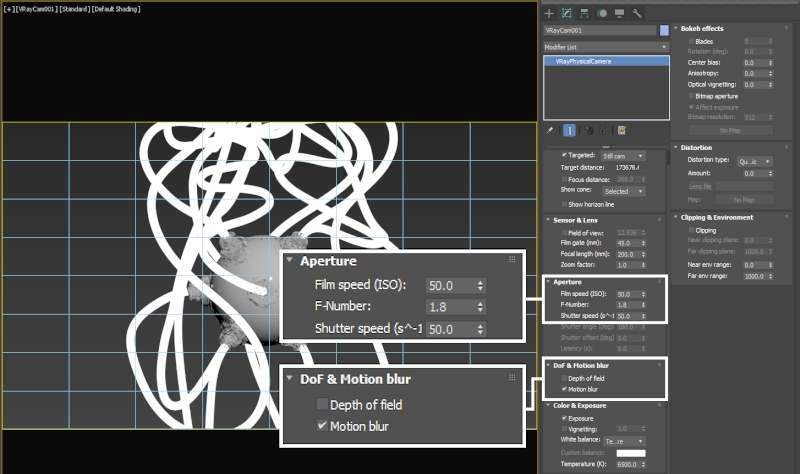The width and height of the screenshot is (800, 474).
Task: Open the Create tab (plus icon)
Action: coord(549,13)
